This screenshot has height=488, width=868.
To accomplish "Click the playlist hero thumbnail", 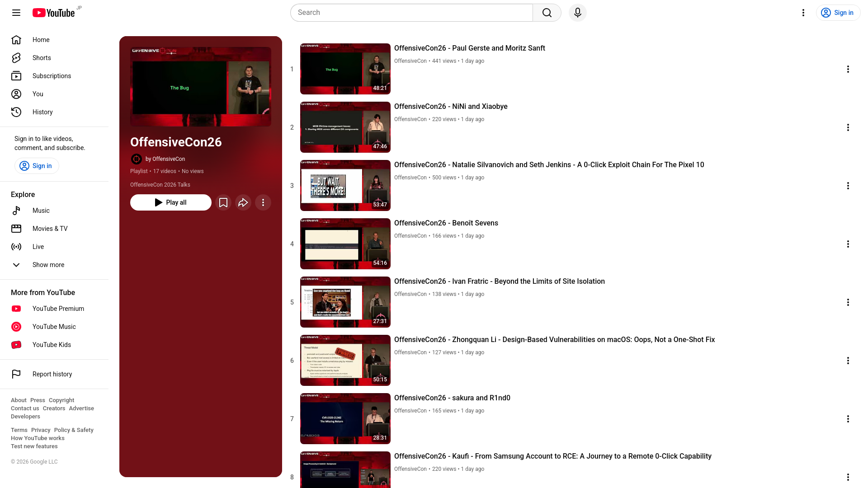I will (201, 87).
